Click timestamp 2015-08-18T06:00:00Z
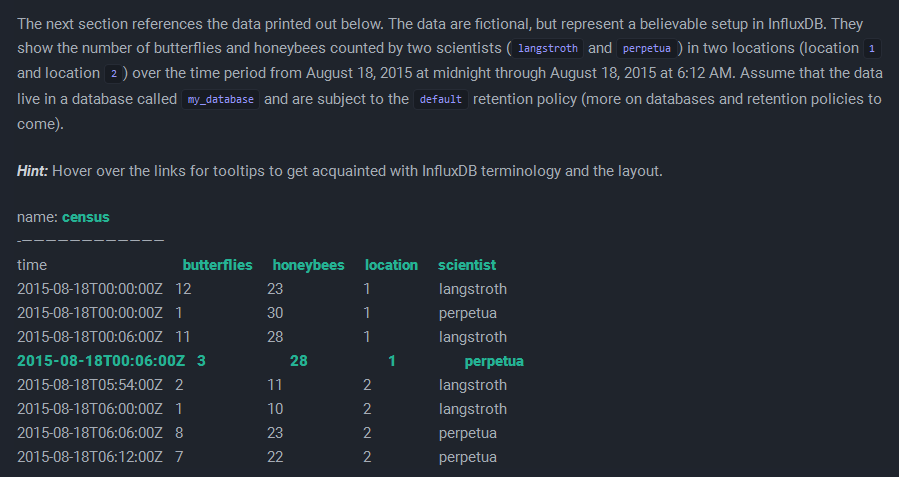This screenshot has height=477, width=899. point(90,409)
